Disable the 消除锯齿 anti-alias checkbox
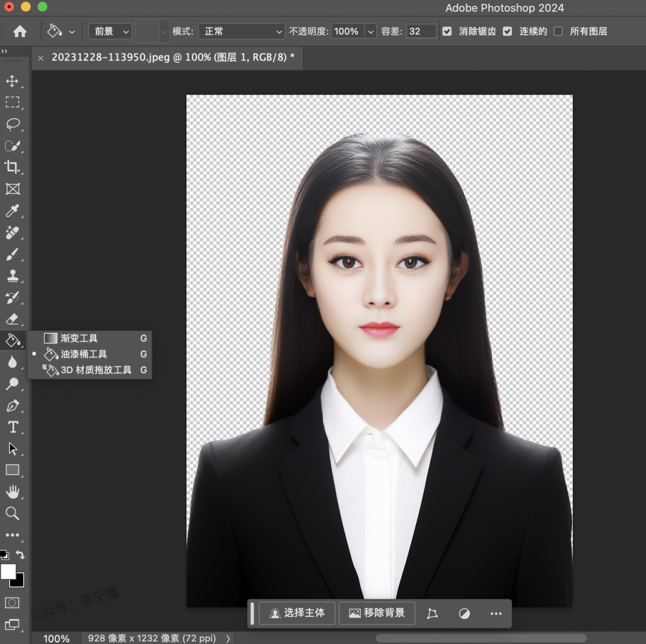This screenshot has width=646, height=644. tap(447, 32)
